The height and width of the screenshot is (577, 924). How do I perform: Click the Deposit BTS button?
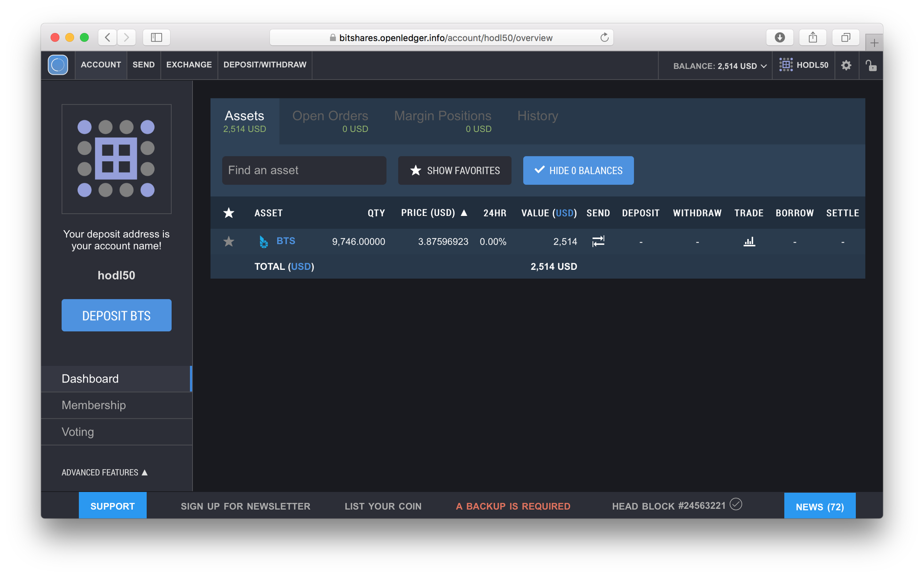coord(116,315)
